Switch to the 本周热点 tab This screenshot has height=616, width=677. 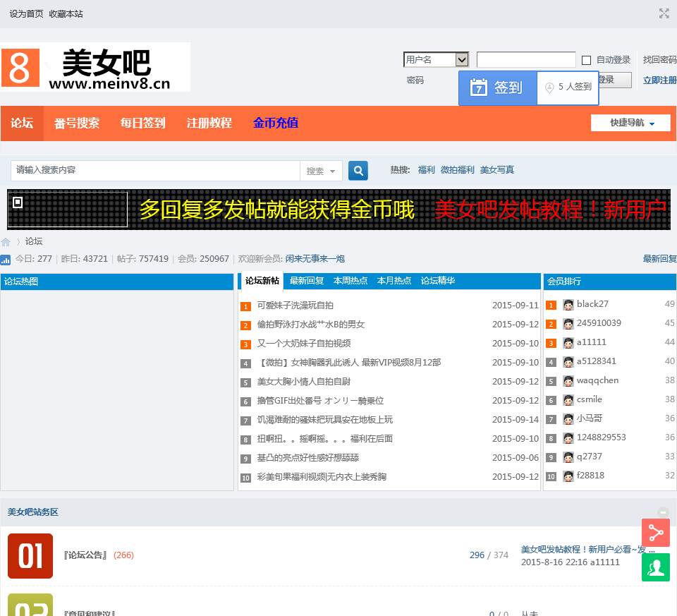pyautogui.click(x=350, y=281)
